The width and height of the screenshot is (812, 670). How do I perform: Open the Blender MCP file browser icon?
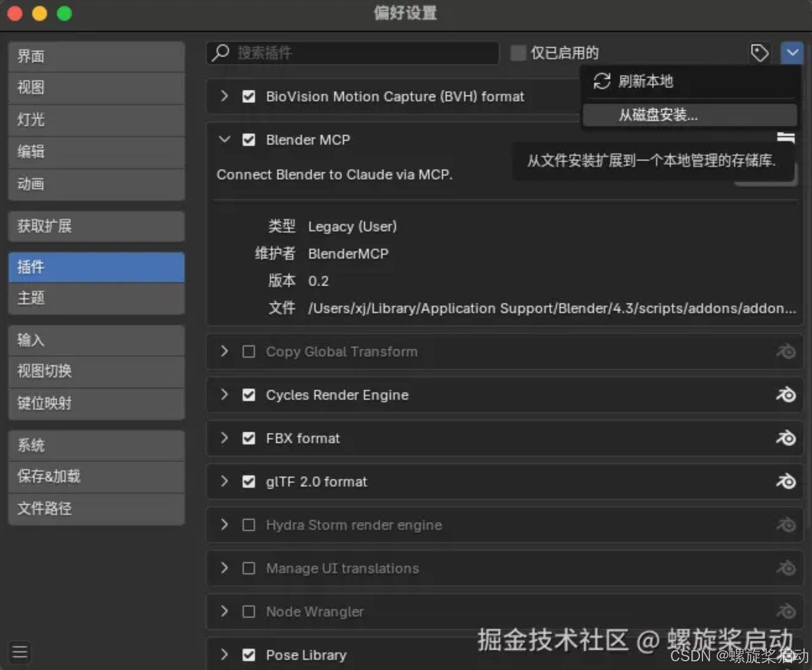pos(785,137)
